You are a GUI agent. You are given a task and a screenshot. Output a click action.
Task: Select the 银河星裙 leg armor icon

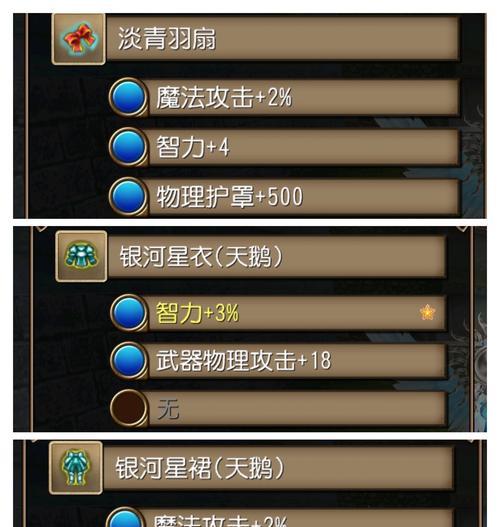click(76, 468)
